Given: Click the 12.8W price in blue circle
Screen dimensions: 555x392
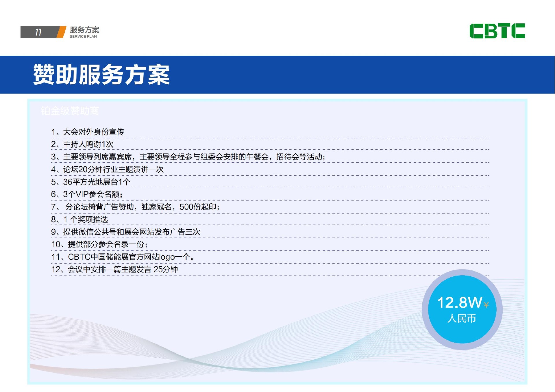Looking at the screenshot, I should point(460,302).
